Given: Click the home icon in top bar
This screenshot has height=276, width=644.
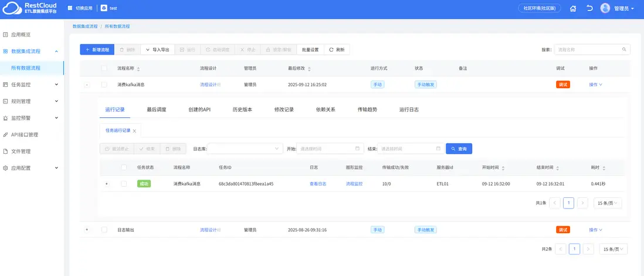Looking at the screenshot, I should [x=573, y=8].
